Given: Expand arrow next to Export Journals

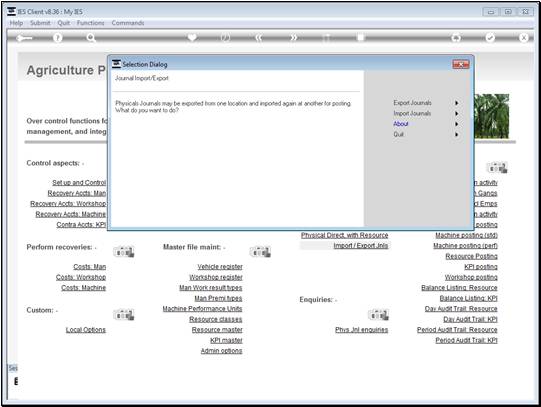Looking at the screenshot, I should point(456,103).
